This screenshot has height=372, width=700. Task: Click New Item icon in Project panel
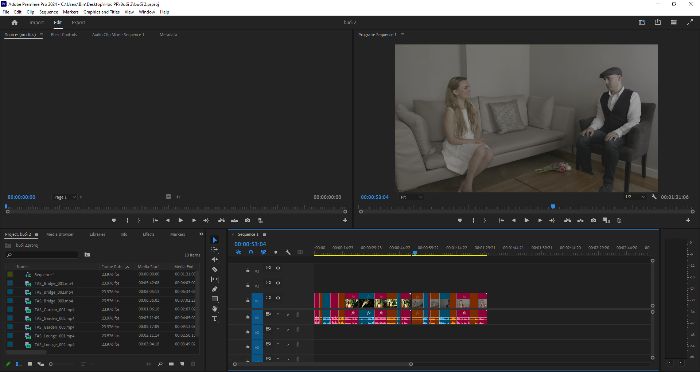click(182, 364)
